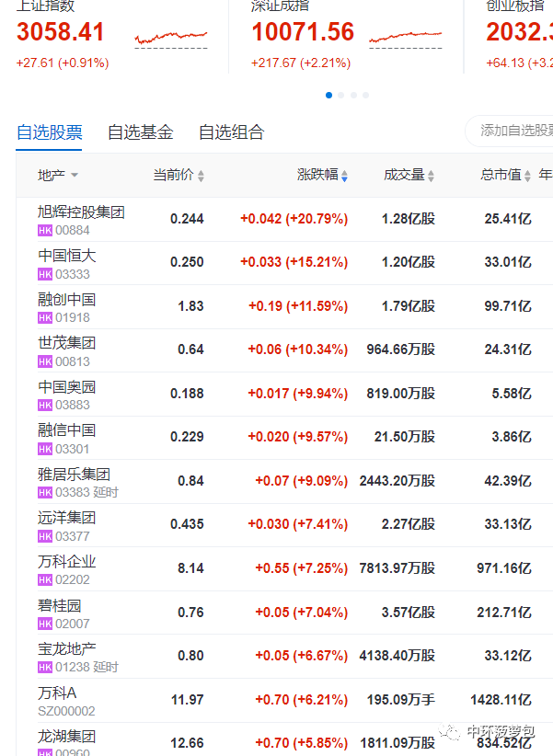This screenshot has height=756, width=553.
Task: Click HK badge beside code 00884
Action: [x=45, y=231]
